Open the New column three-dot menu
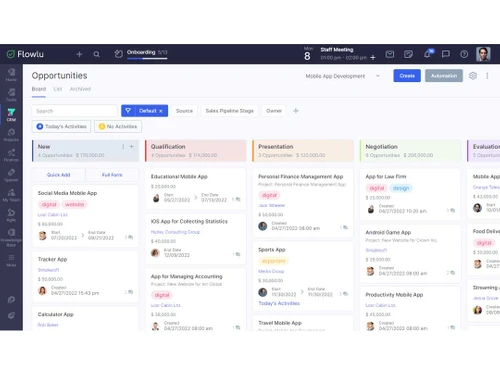Screen dimensions: 500x375 (x=123, y=147)
